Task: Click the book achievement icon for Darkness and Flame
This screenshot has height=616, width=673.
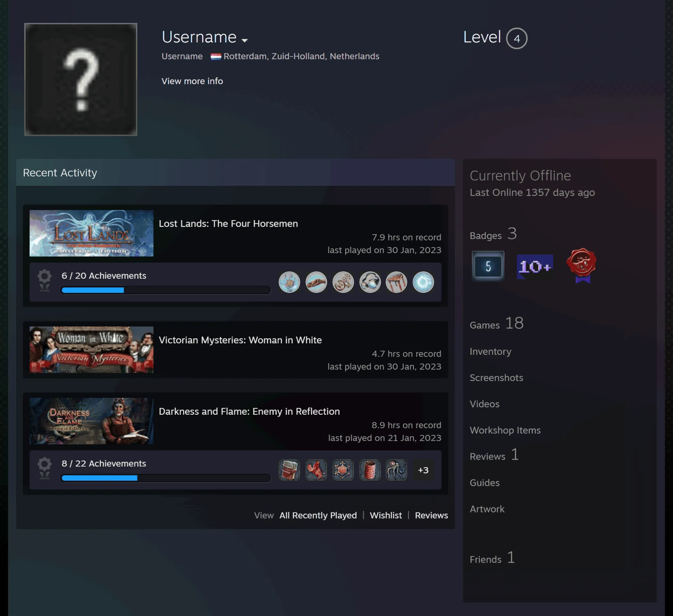Action: [289, 470]
